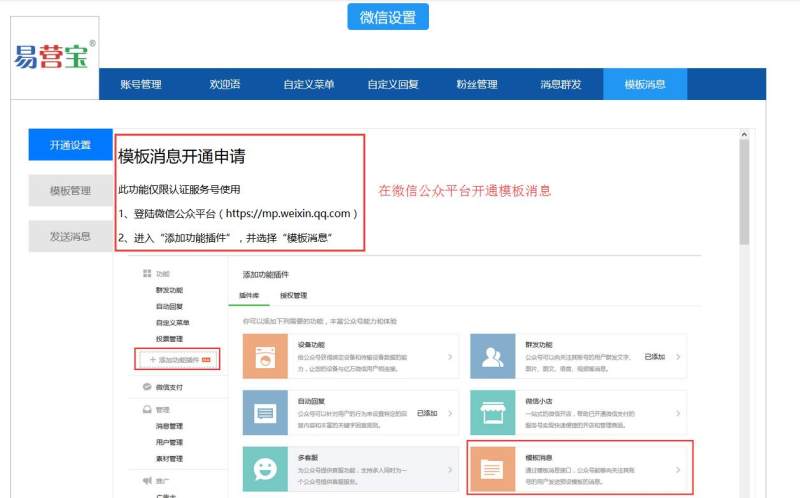Click the green 多客服 smiley icon
The height and width of the screenshot is (498, 800).
pos(265,468)
